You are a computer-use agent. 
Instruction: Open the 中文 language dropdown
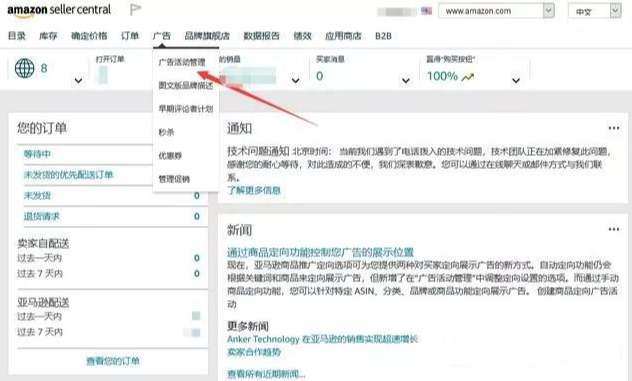595,11
